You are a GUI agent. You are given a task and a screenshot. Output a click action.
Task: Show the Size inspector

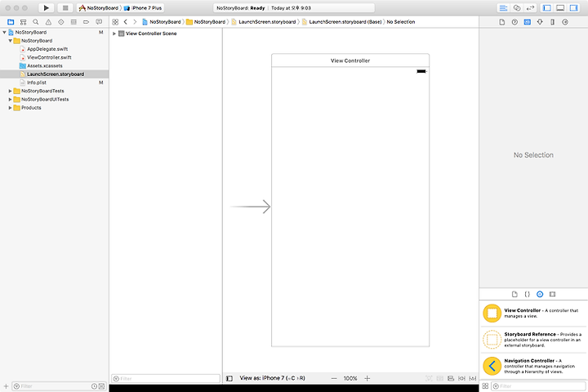pyautogui.click(x=552, y=22)
